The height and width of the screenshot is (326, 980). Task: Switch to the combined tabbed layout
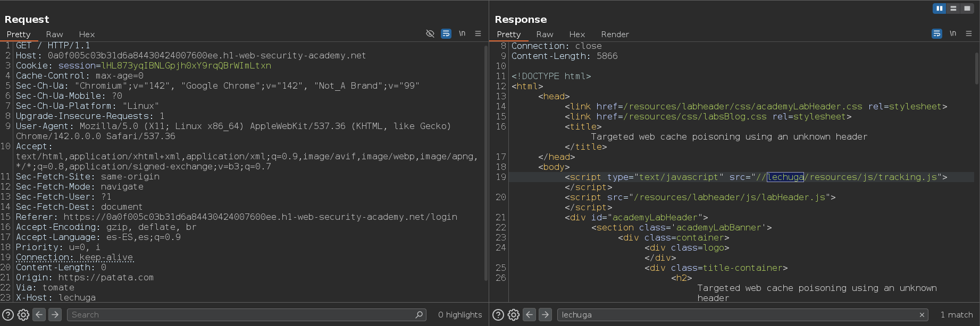[x=967, y=8]
